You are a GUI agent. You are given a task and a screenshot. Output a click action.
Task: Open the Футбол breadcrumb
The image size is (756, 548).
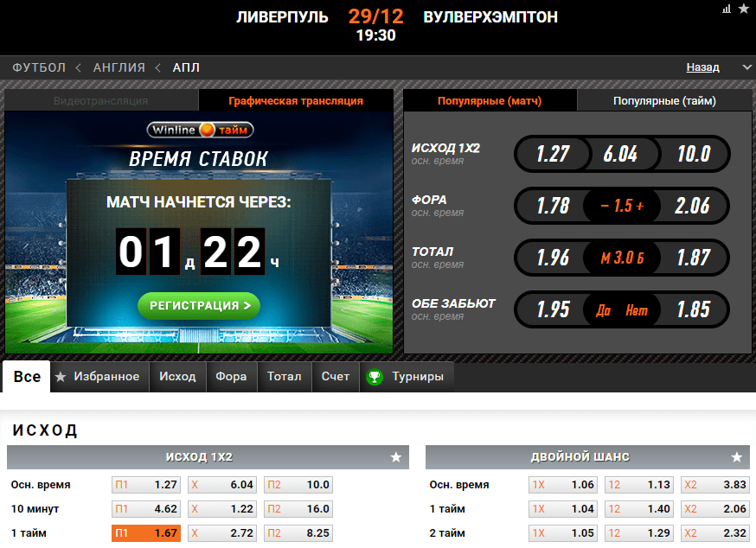39,67
